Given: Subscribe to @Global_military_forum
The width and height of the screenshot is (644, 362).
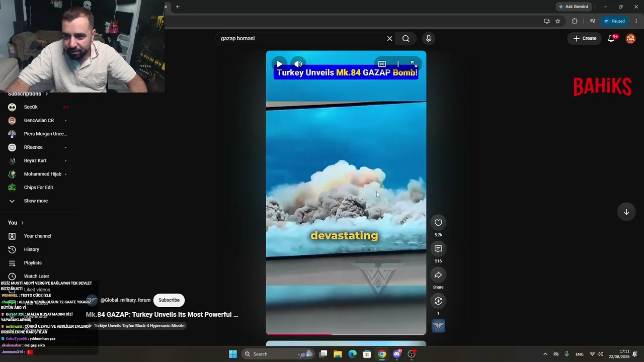Looking at the screenshot, I should [169, 300].
